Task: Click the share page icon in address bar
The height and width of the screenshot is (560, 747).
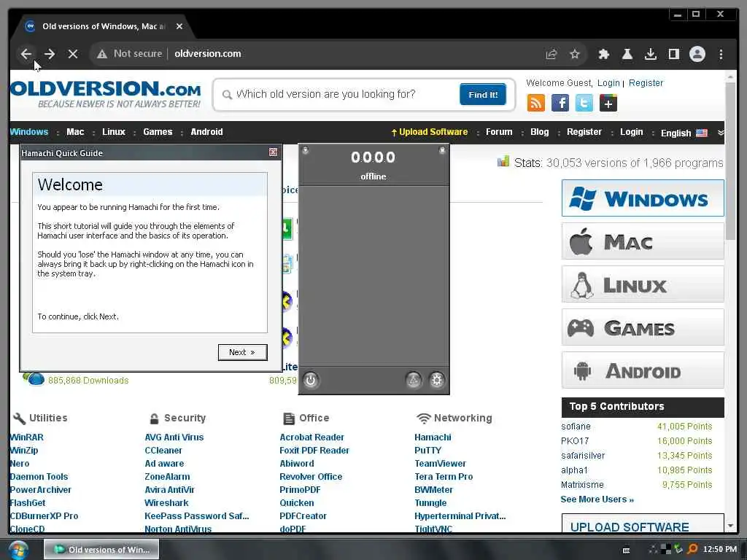Action: (x=551, y=54)
